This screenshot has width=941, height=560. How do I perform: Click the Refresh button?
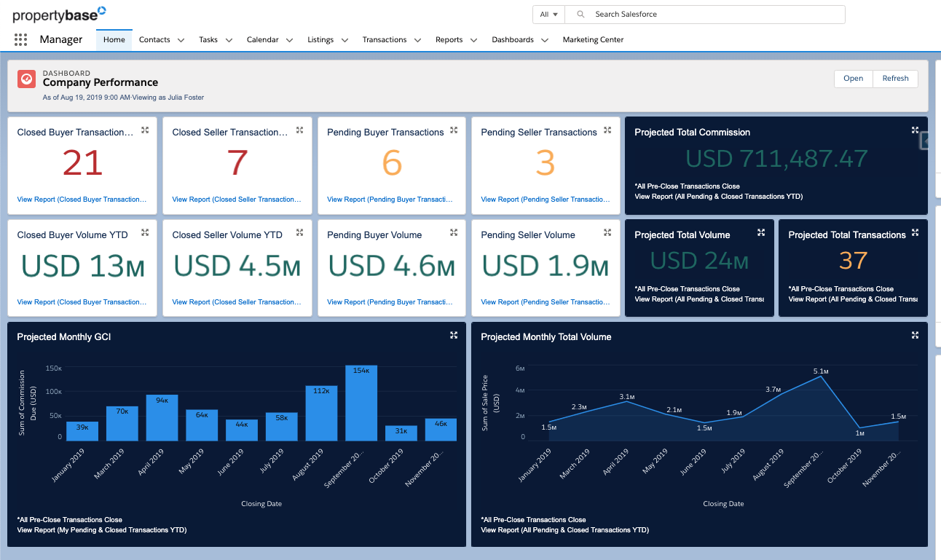[895, 78]
